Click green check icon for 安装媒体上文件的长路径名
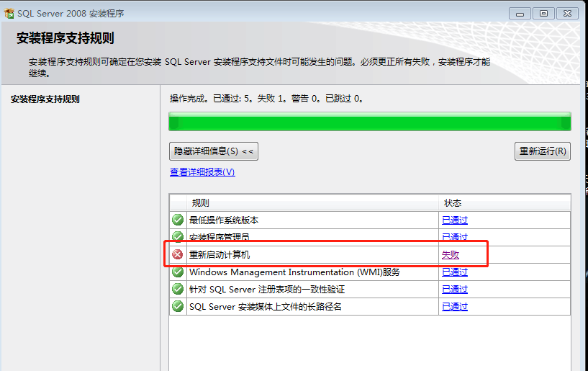Image resolution: width=588 pixels, height=371 pixels. (178, 306)
